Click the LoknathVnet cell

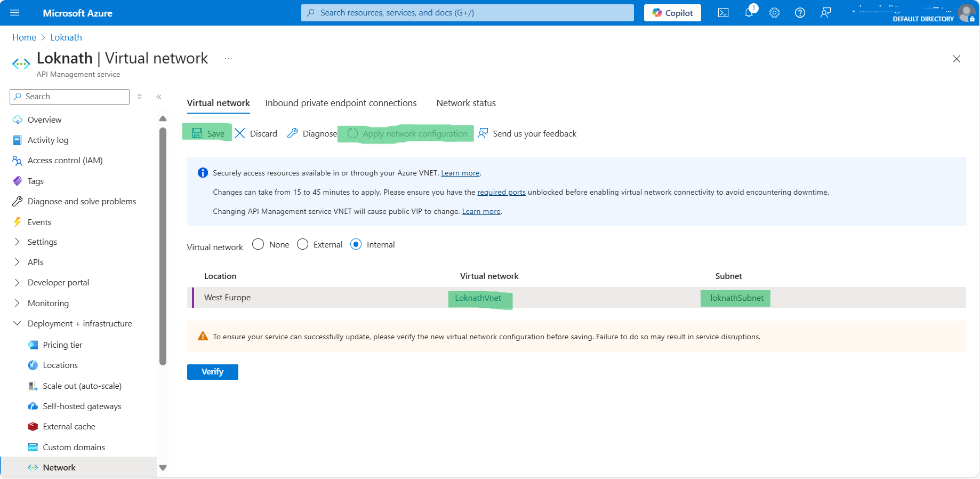click(x=478, y=298)
